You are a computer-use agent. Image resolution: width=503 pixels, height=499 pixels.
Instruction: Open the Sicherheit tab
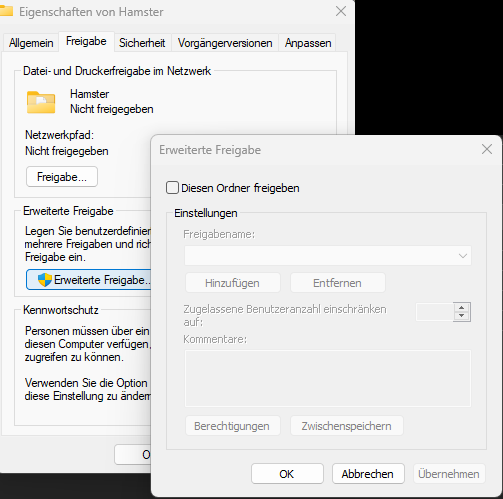coord(142,43)
